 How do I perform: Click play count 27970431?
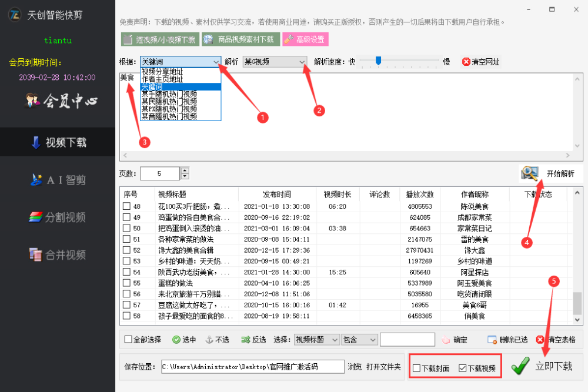pyautogui.click(x=420, y=250)
